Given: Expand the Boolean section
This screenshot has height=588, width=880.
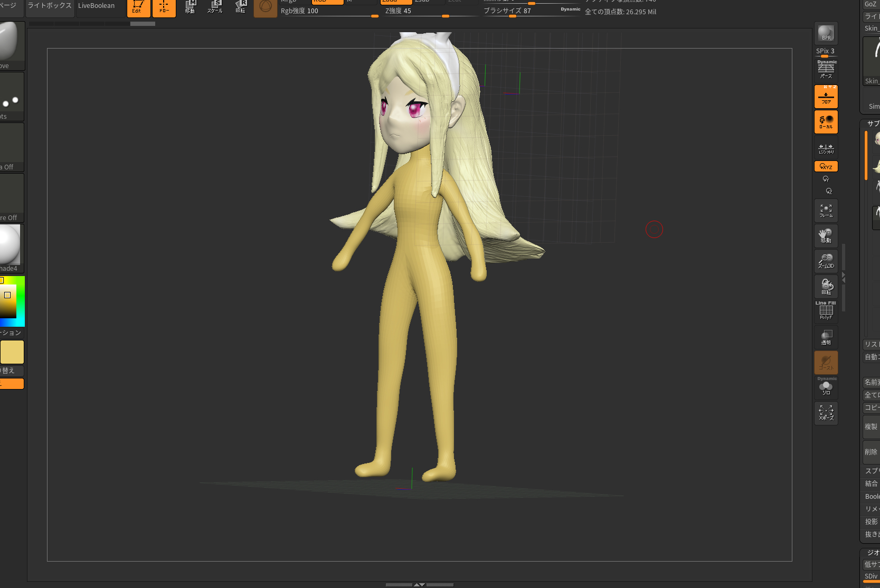Looking at the screenshot, I should click(872, 496).
